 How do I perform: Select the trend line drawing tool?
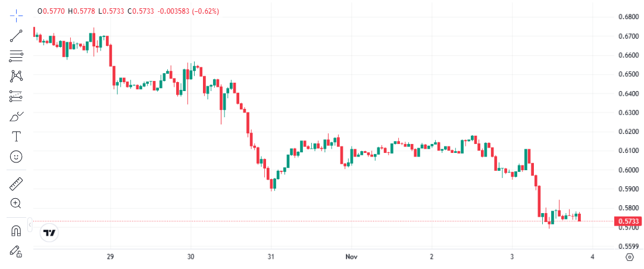pyautogui.click(x=16, y=36)
